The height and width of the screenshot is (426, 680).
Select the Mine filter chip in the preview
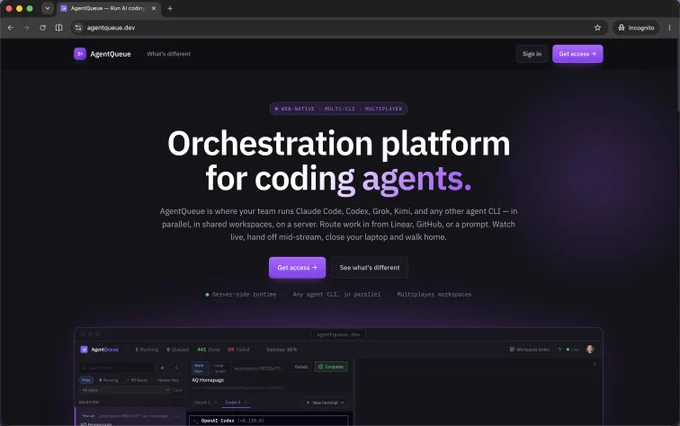[86, 380]
